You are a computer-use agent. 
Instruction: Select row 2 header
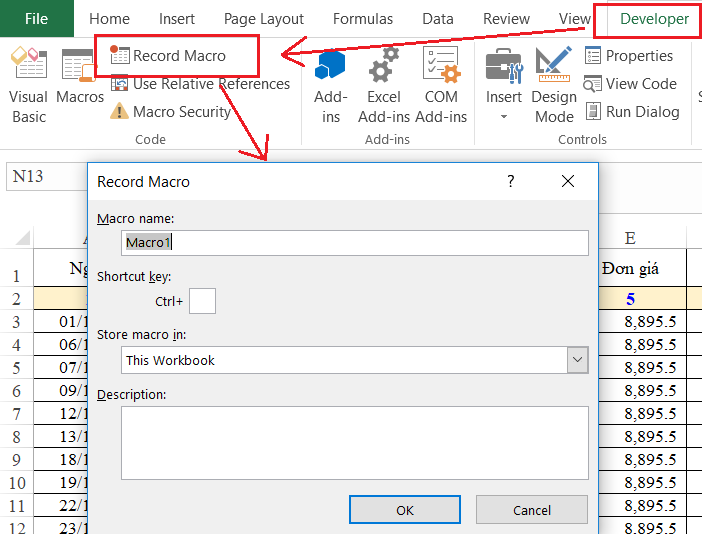click(17, 298)
